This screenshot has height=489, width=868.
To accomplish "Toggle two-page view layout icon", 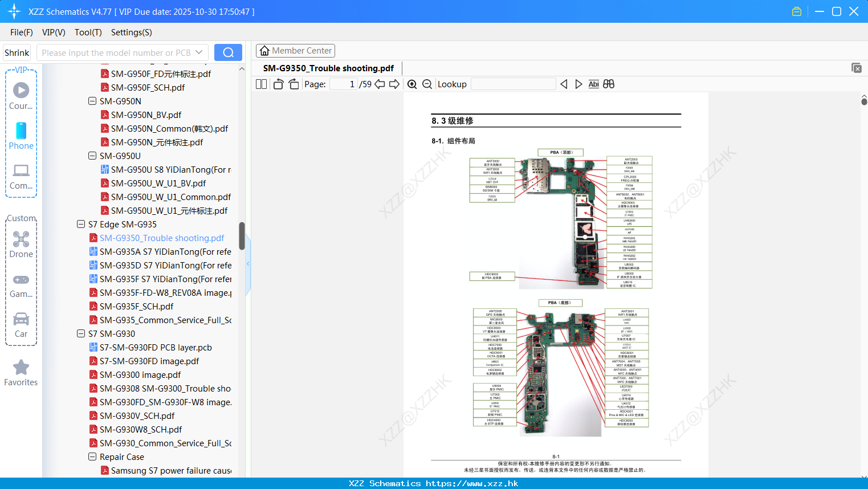I will pos(261,84).
